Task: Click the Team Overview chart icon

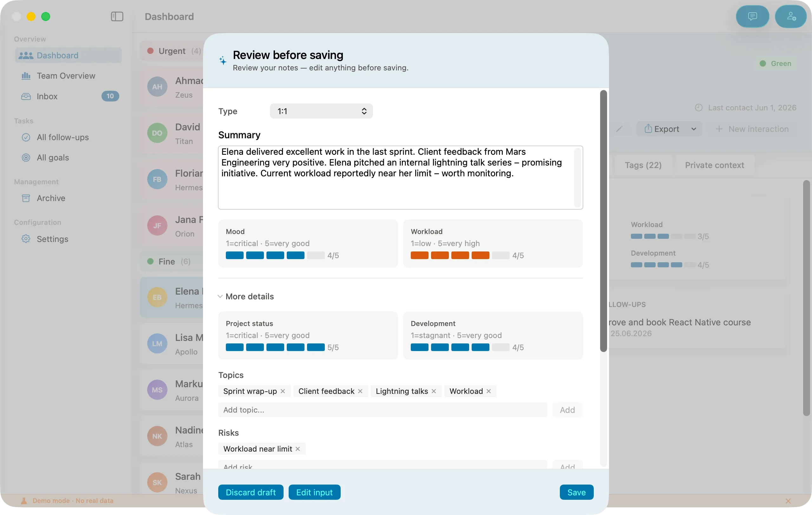Action: pyautogui.click(x=26, y=76)
